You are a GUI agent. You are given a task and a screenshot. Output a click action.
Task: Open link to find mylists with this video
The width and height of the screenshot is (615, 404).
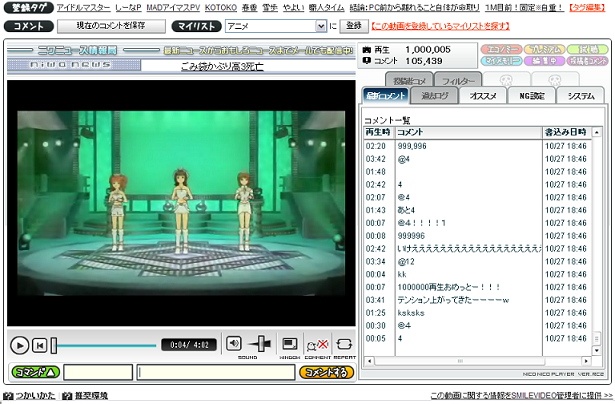point(440,26)
